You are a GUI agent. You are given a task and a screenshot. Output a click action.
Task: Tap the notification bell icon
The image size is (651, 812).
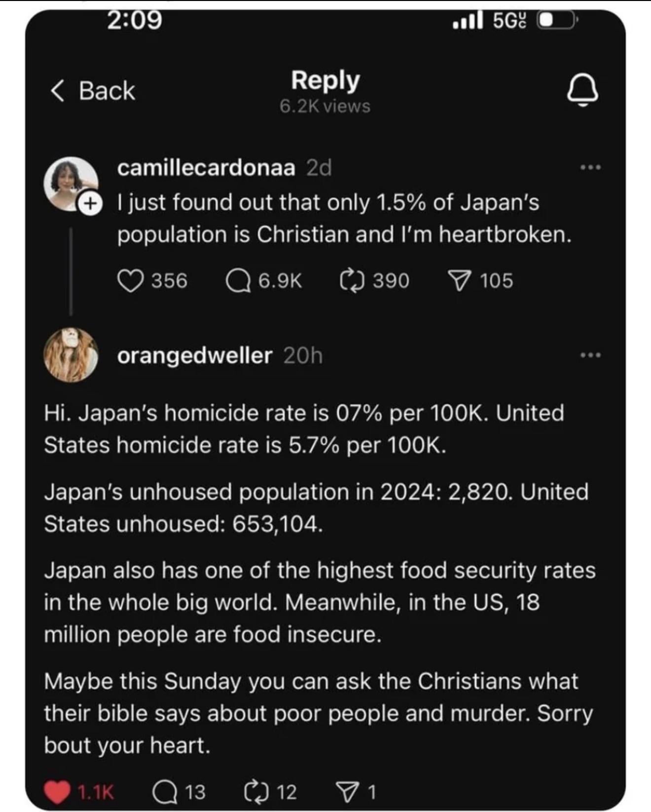click(582, 91)
